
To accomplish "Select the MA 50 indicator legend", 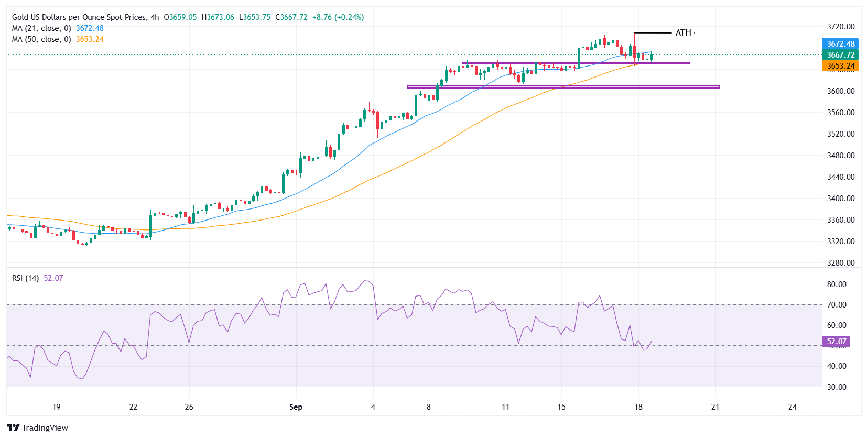I will [58, 39].
